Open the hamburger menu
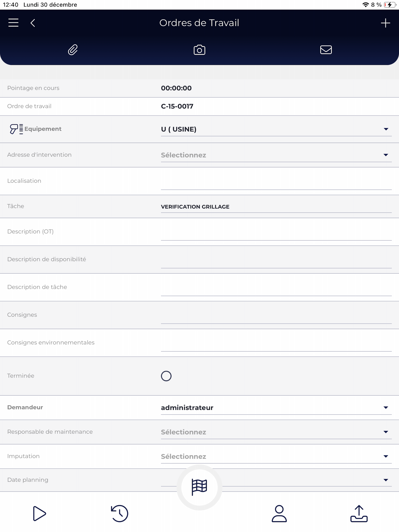Image resolution: width=399 pixels, height=532 pixels. point(13,23)
